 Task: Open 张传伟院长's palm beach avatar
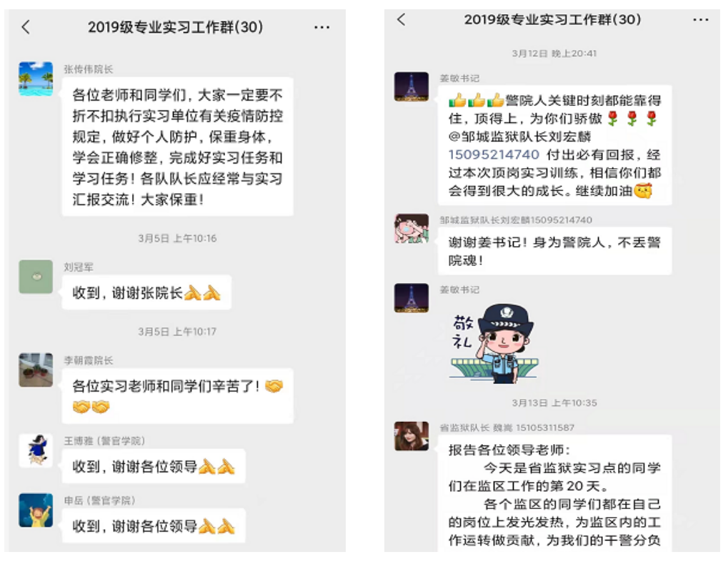click(x=36, y=79)
